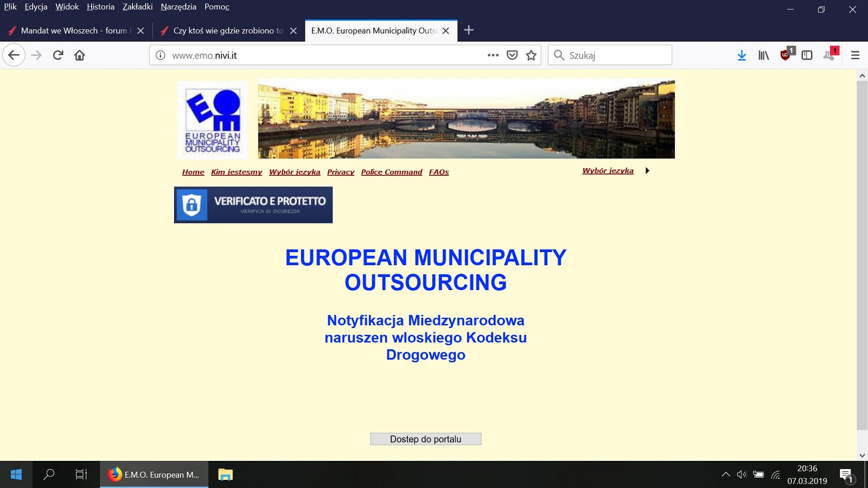This screenshot has height=488, width=868.
Task: Open File Explorer from the taskbar
Action: coord(225,474)
